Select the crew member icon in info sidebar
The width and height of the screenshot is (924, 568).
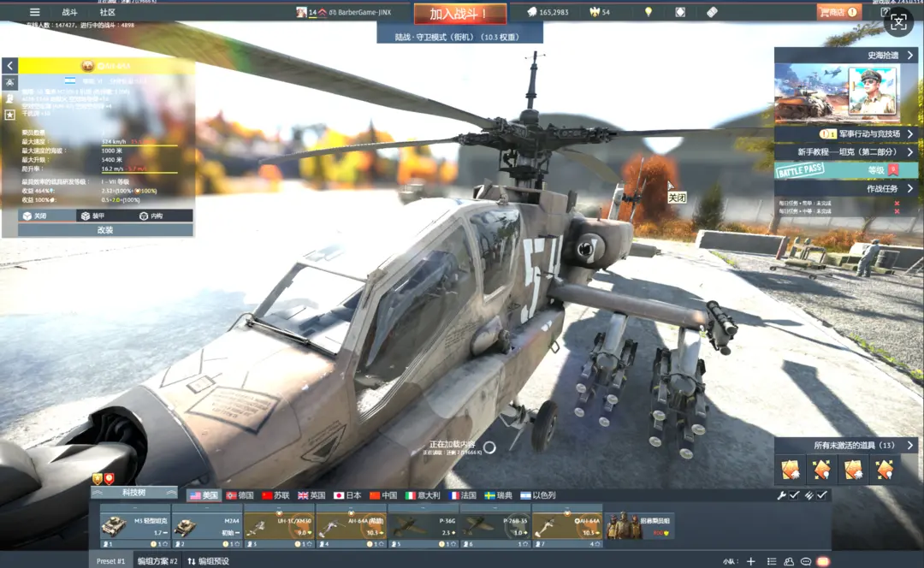[10, 98]
